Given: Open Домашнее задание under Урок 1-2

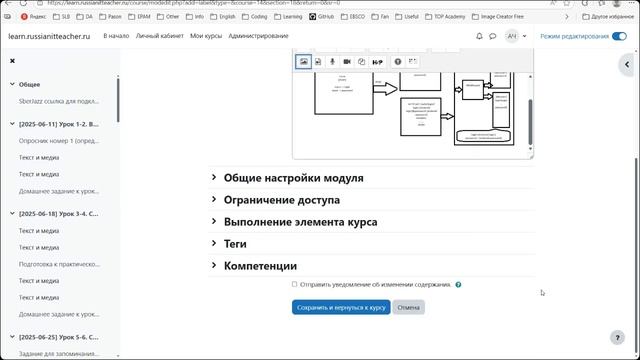Looking at the screenshot, I should pyautogui.click(x=59, y=191).
